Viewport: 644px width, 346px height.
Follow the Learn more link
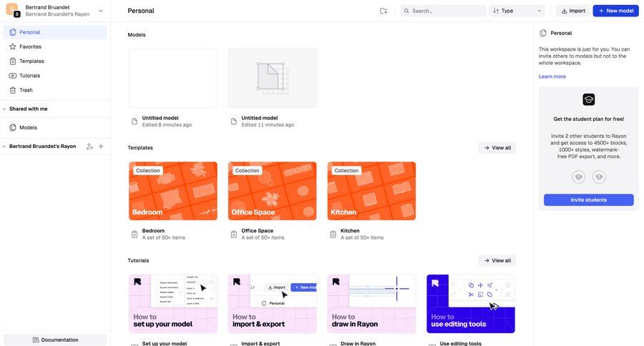coord(552,76)
